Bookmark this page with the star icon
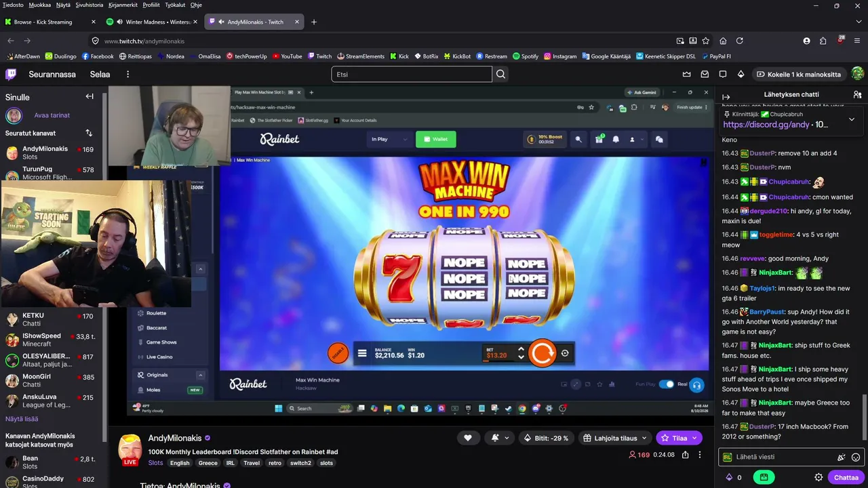This screenshot has width=868, height=488. coord(706,41)
